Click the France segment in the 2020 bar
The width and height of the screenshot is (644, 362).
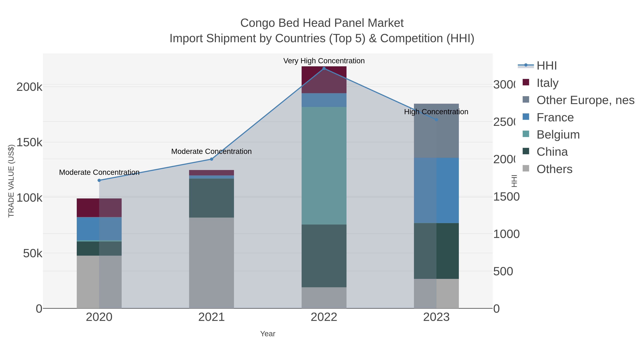tap(99, 229)
